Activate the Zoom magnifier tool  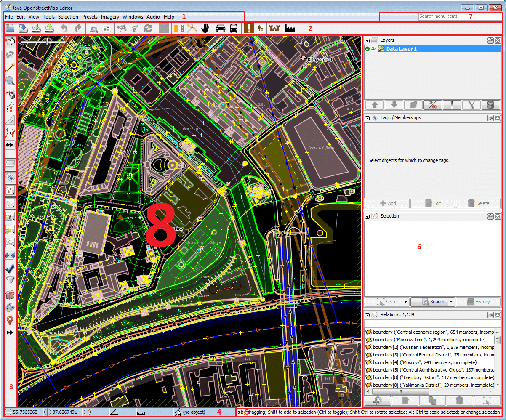click(x=10, y=81)
